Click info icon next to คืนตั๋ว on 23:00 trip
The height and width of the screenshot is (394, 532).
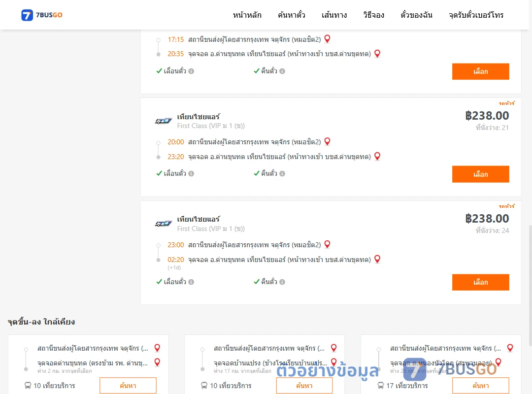[x=282, y=282]
